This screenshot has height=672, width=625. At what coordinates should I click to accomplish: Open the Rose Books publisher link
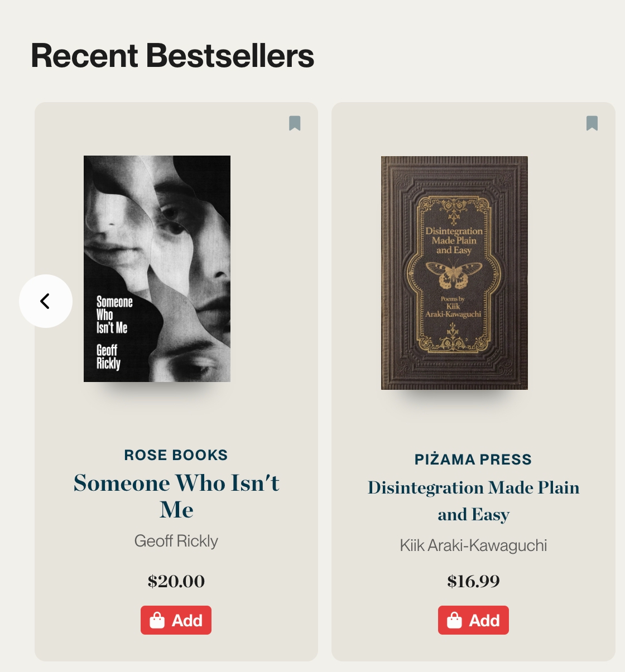pos(176,455)
